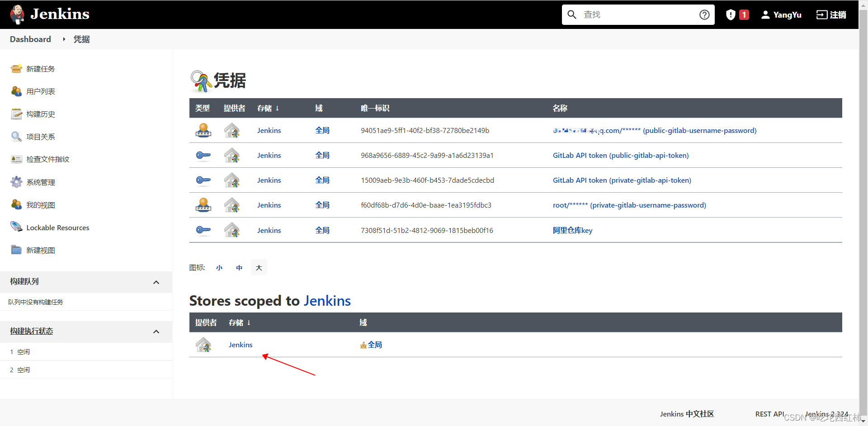The image size is (868, 426).
Task: Open the public-gitlab-username-password credential
Action: click(655, 130)
